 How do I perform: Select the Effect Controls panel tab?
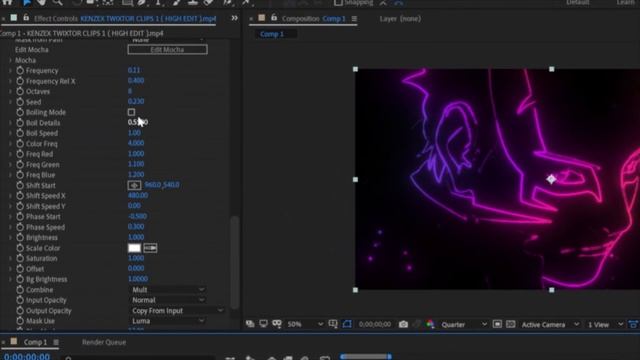(125, 19)
